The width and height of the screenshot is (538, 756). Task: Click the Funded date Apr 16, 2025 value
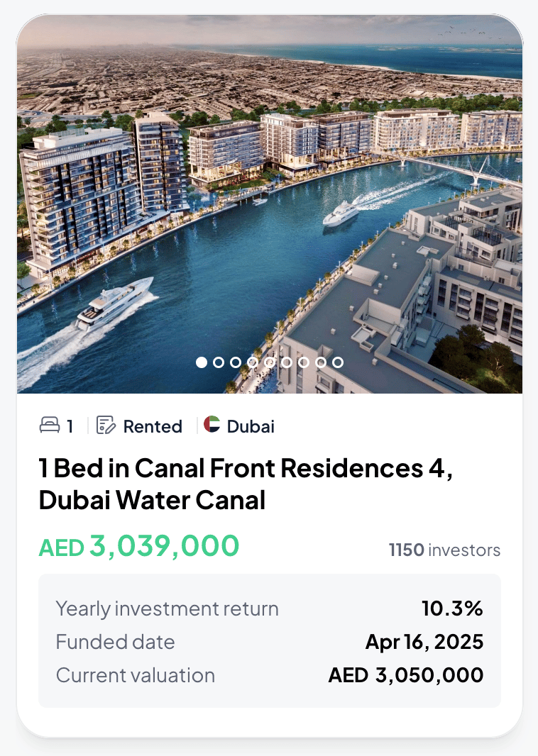click(x=424, y=642)
